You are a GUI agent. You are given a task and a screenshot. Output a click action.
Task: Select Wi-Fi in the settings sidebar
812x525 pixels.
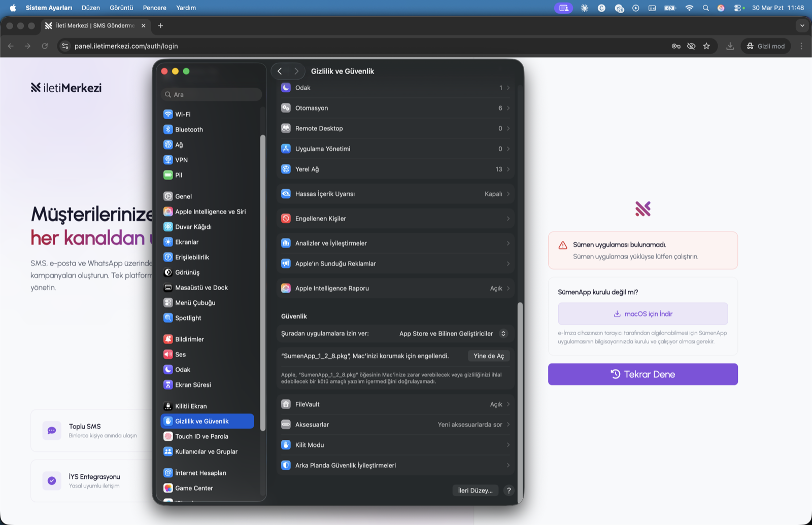pos(182,114)
